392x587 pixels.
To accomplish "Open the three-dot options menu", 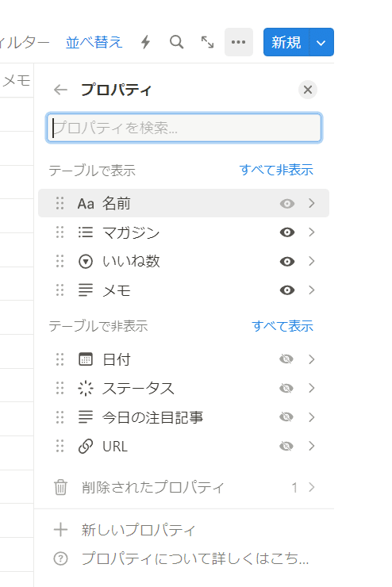I will pyautogui.click(x=239, y=42).
